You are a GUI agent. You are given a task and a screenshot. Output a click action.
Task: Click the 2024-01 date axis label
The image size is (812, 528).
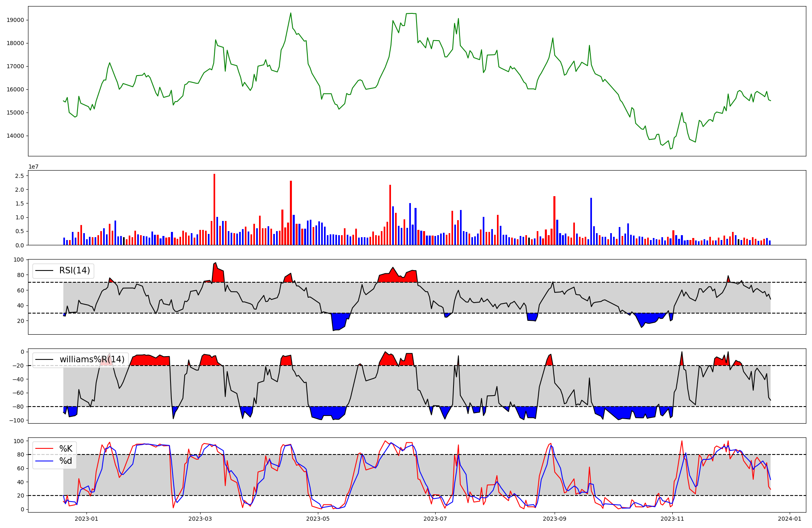tap(790, 519)
